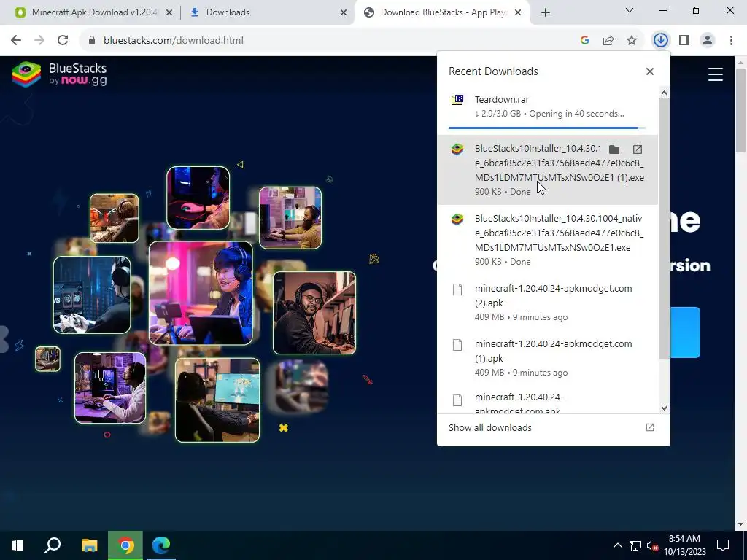
Task: View site information lock icon
Action: tap(92, 41)
